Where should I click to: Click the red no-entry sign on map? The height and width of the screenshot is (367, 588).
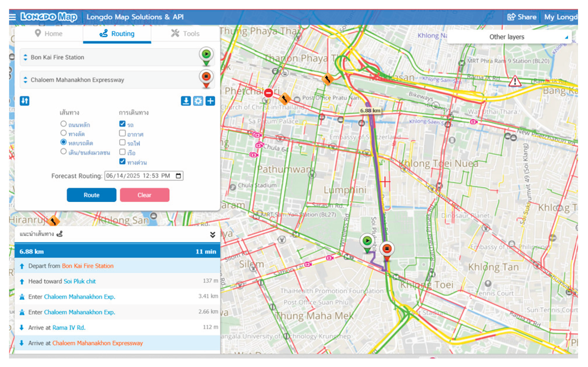[268, 93]
